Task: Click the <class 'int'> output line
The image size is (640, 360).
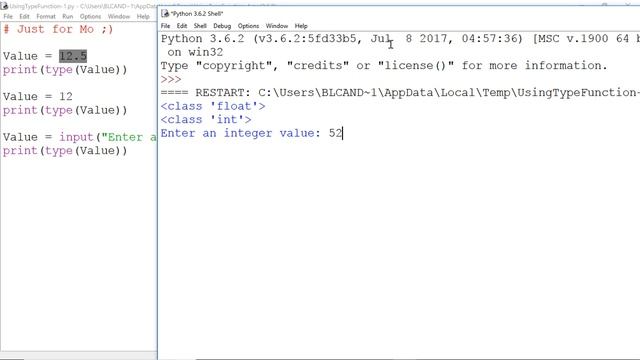Action: coord(206,120)
